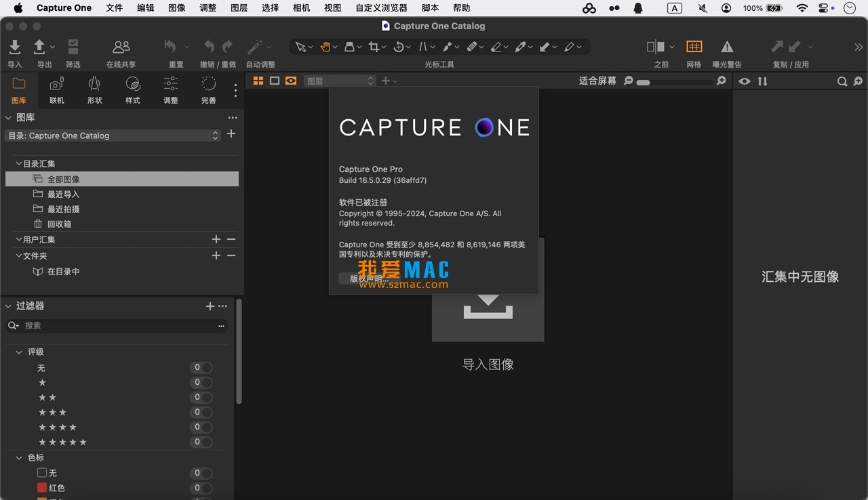Activate the Rotate & Straighten tool
This screenshot has height=500, width=868.
(399, 46)
